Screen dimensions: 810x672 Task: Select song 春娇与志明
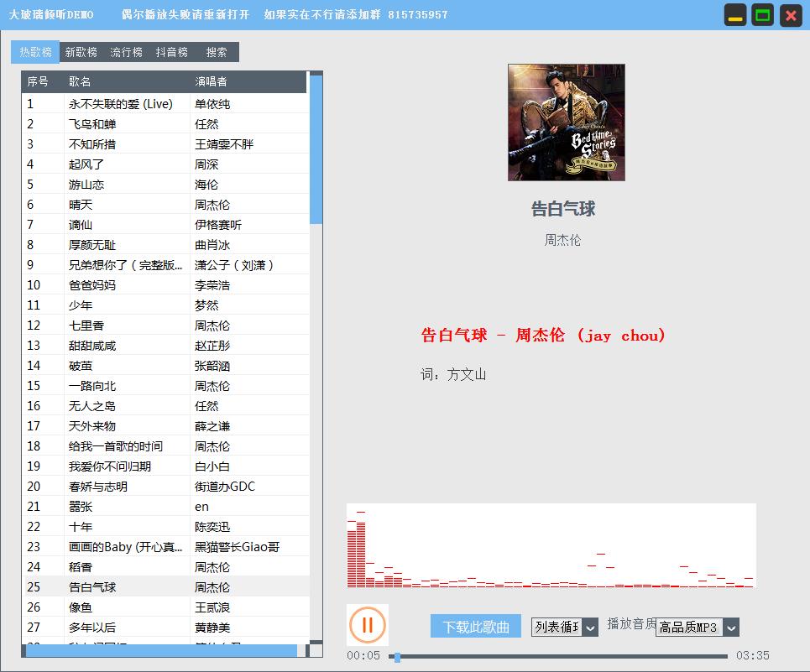[97, 487]
